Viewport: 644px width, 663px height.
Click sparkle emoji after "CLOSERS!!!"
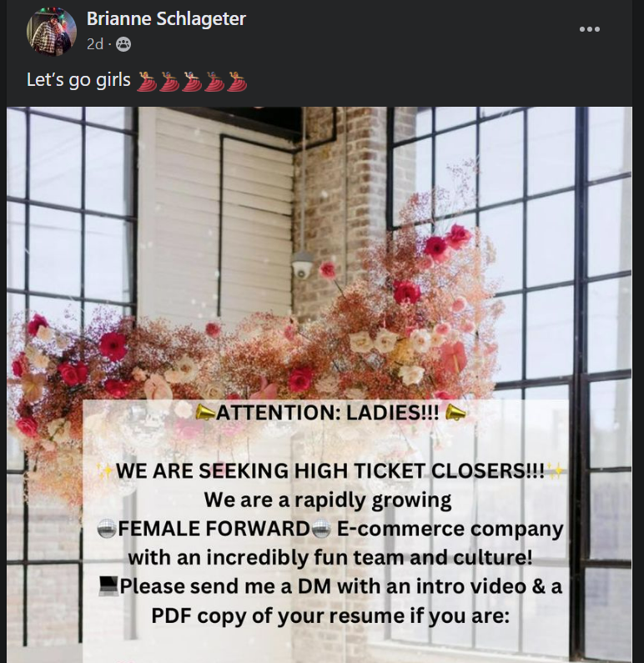pos(555,470)
